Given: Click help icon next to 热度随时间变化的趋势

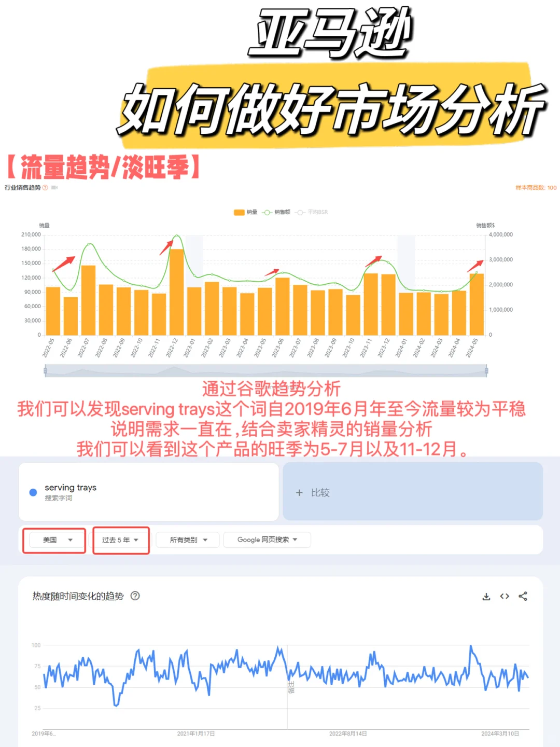Looking at the screenshot, I should point(135,596).
